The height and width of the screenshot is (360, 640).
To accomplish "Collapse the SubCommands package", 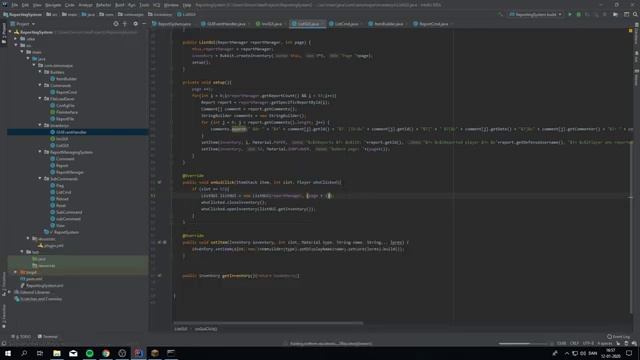I will pyautogui.click(x=40, y=178).
